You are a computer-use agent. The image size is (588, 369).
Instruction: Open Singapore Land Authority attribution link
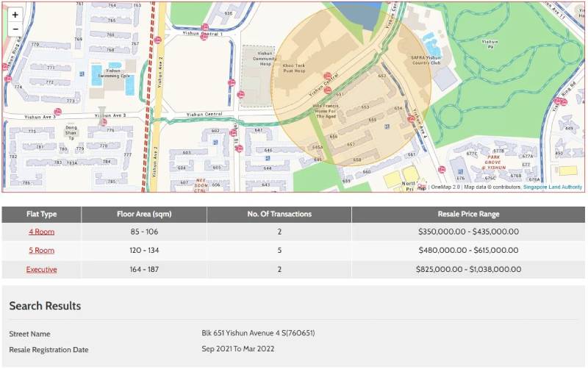pyautogui.click(x=553, y=187)
